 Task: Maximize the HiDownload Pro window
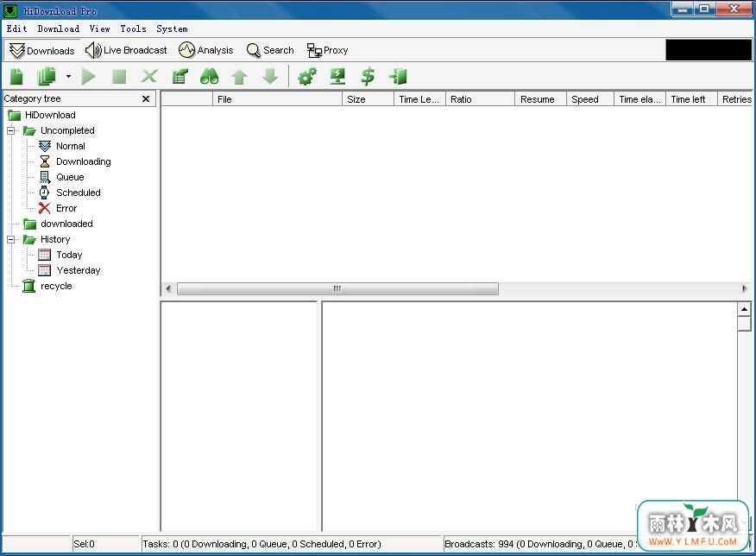pyautogui.click(x=704, y=9)
